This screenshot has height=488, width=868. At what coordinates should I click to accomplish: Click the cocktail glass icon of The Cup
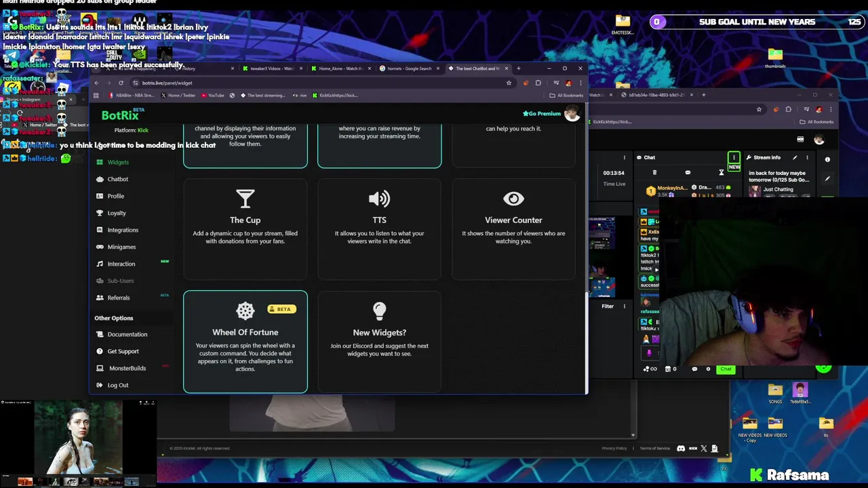tap(245, 199)
